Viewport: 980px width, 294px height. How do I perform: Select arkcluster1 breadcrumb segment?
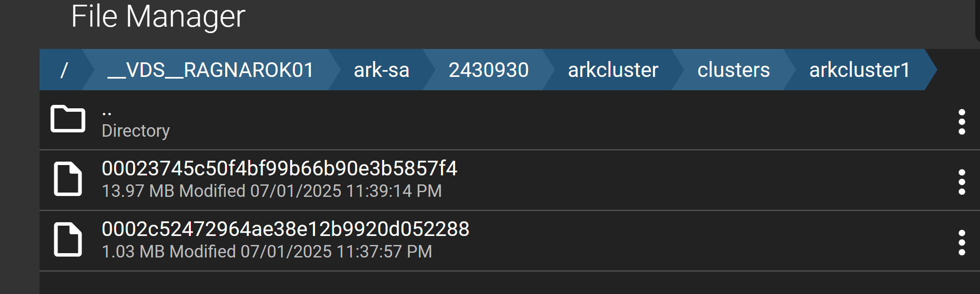860,70
